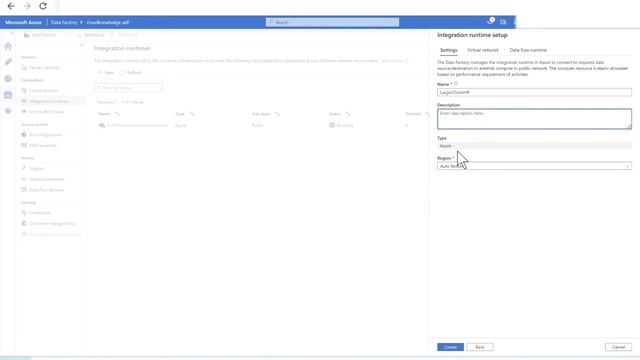
Task: Open Factory settings in the sidebar
Action: point(44,68)
